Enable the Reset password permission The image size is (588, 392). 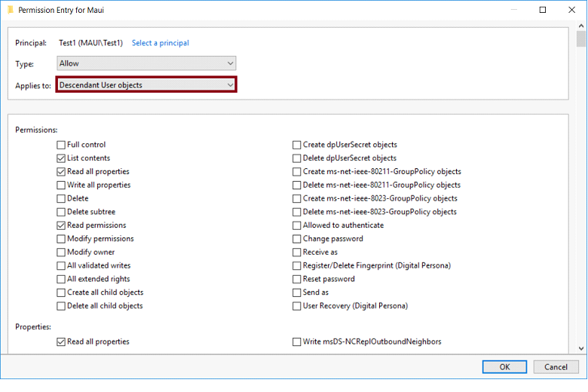point(297,279)
